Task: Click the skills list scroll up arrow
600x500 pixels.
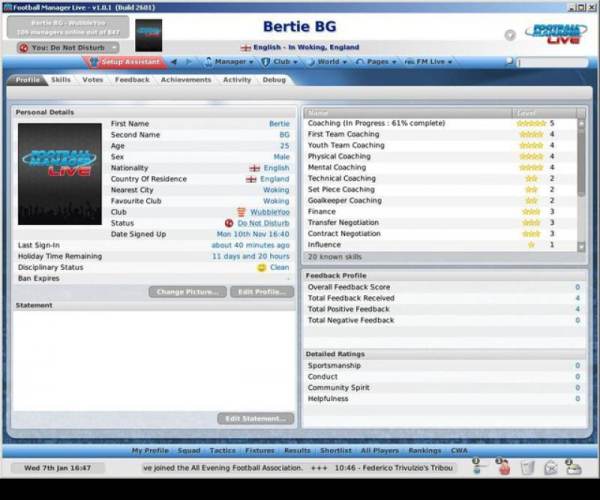Action: click(581, 124)
